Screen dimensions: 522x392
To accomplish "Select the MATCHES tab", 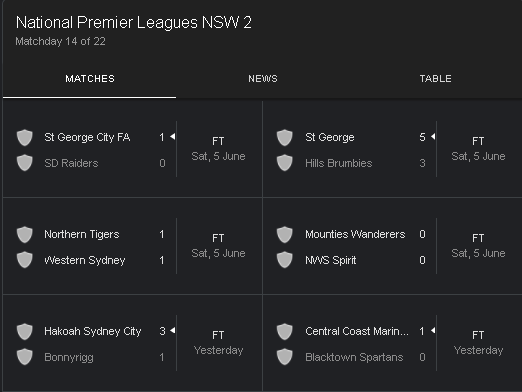I will [x=90, y=79].
